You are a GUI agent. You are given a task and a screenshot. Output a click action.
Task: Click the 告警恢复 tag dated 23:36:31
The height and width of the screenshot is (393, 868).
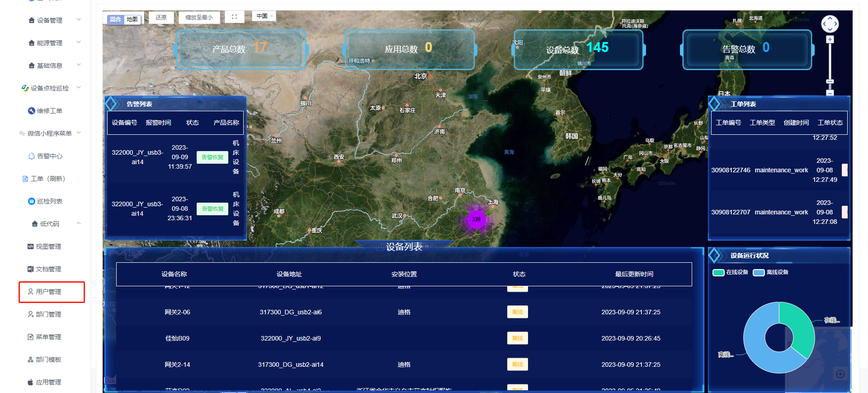[x=212, y=209]
